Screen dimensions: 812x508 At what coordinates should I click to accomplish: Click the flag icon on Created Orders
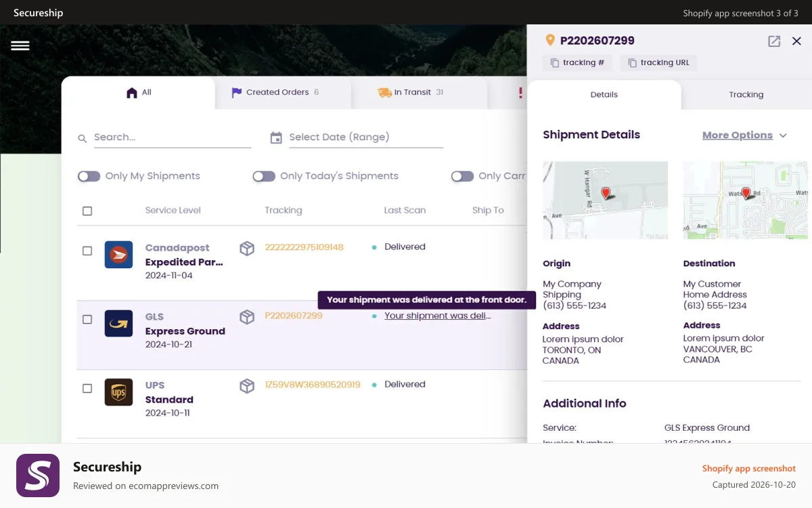coord(236,93)
